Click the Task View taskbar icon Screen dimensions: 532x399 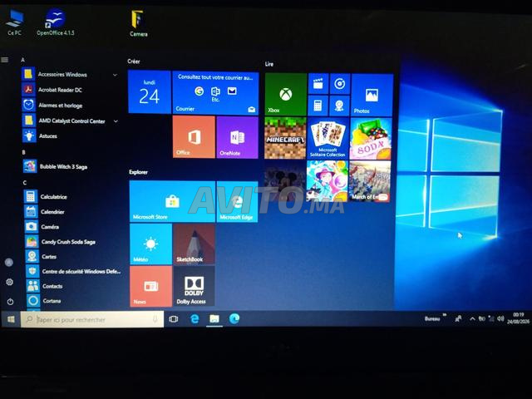click(174, 319)
